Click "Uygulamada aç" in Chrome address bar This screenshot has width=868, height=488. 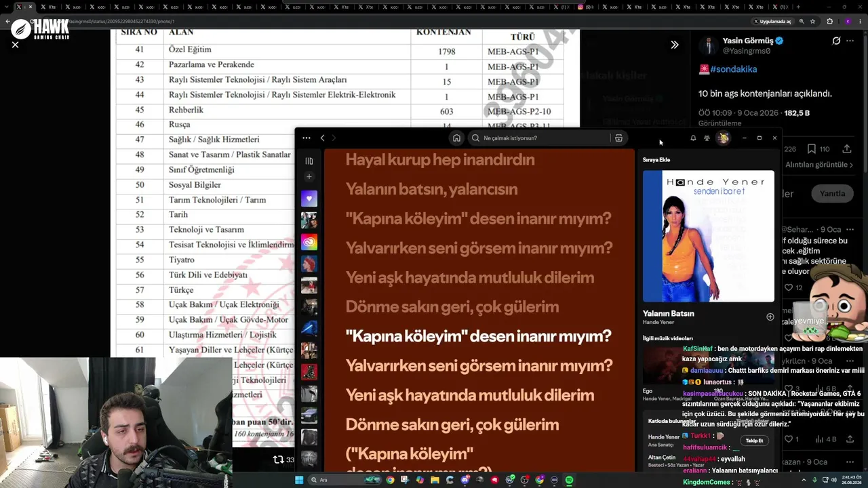click(x=772, y=21)
